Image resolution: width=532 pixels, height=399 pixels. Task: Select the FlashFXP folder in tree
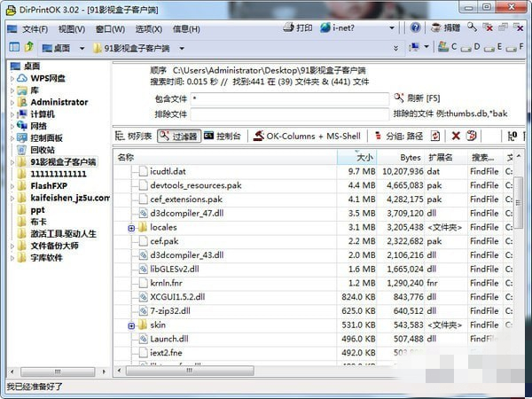click(x=49, y=186)
